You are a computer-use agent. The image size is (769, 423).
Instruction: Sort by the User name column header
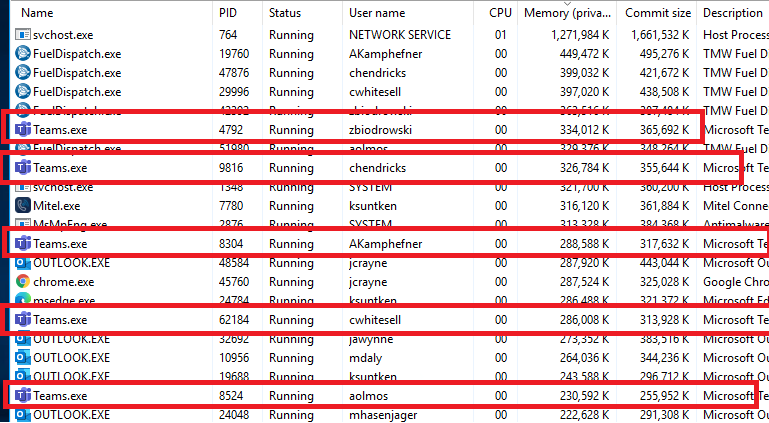377,13
